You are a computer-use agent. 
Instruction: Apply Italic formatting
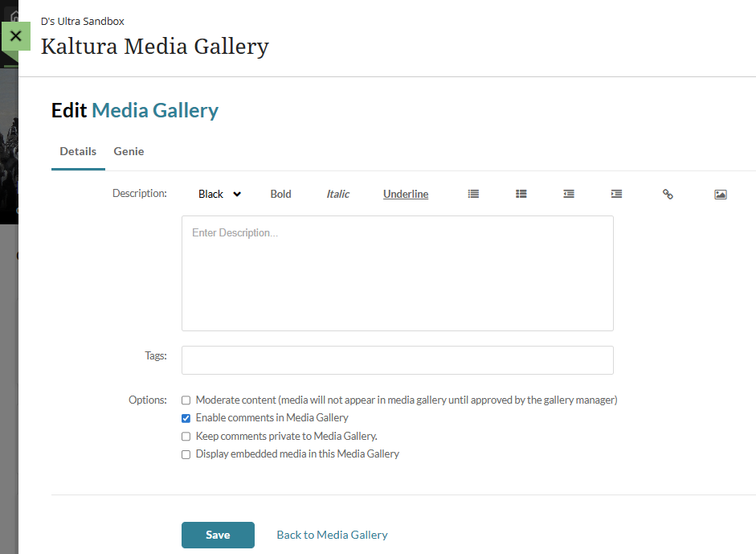click(337, 194)
